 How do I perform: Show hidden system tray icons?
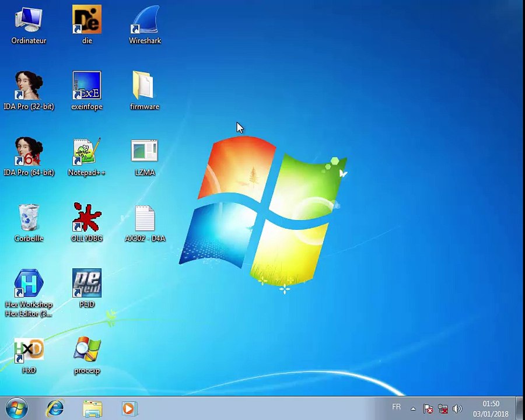pyautogui.click(x=413, y=408)
